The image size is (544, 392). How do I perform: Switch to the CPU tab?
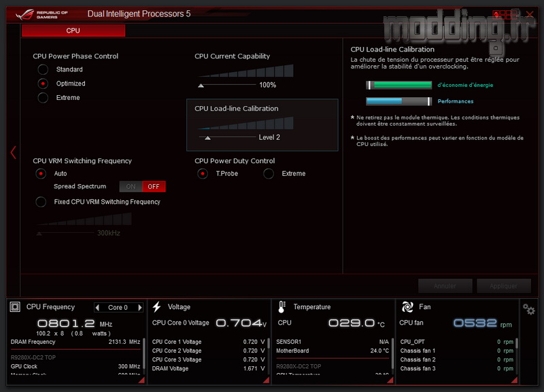click(x=73, y=31)
